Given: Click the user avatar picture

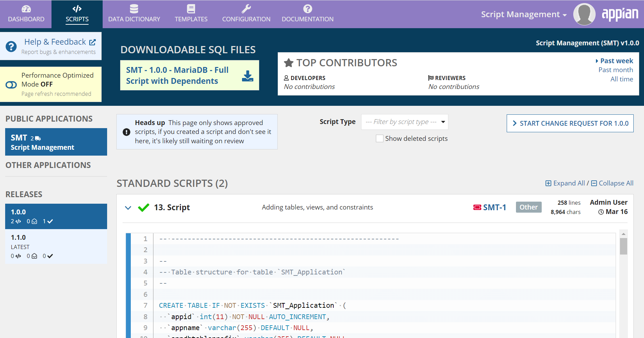Looking at the screenshot, I should (584, 14).
